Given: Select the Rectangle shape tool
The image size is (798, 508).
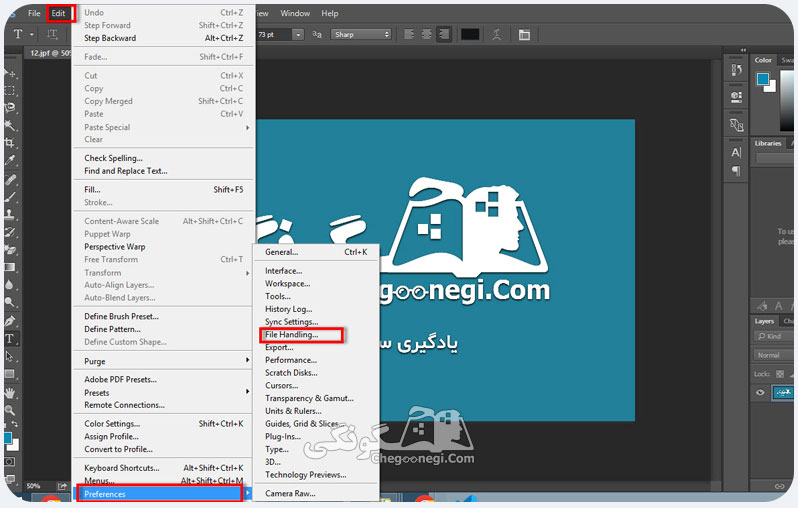Looking at the screenshot, I should [10, 374].
